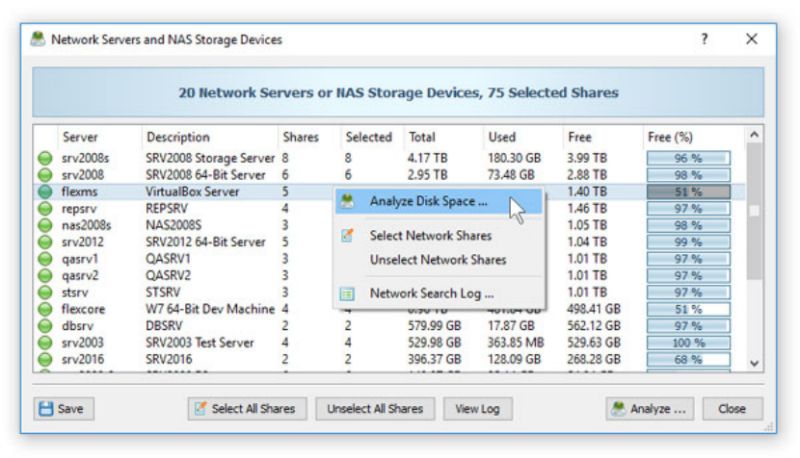
Task: Click status icon next to dbsrv
Action: coord(45,327)
